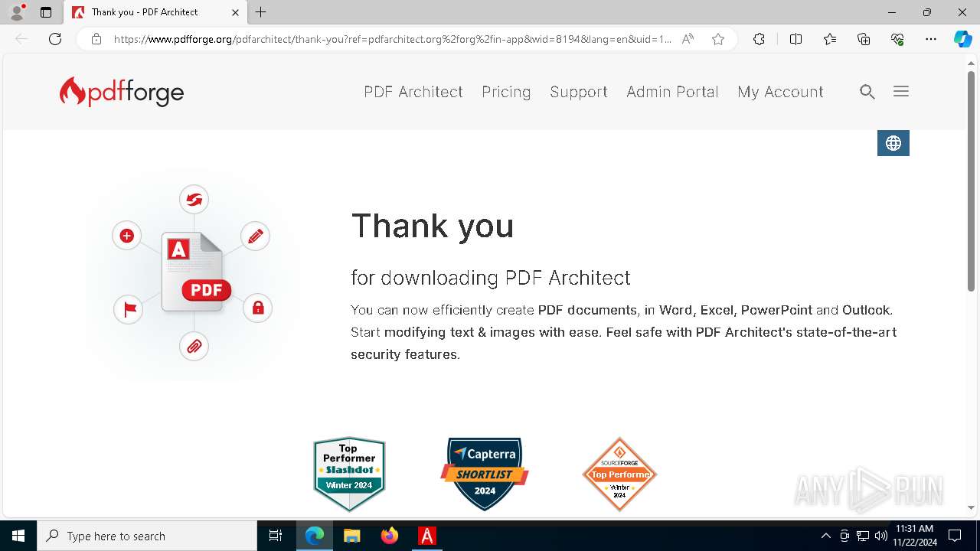Click the central PDF document image
This screenshot has width=980, height=551.
pos(194,272)
